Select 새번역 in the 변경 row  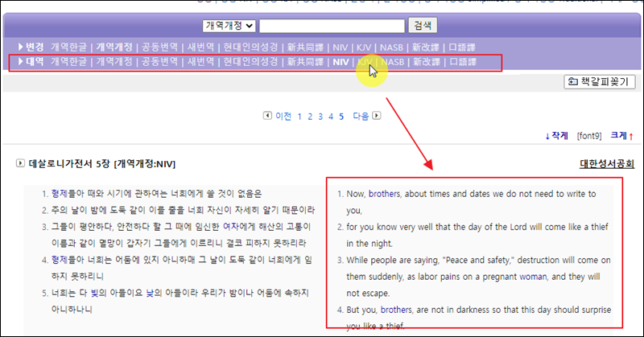pyautogui.click(x=200, y=47)
